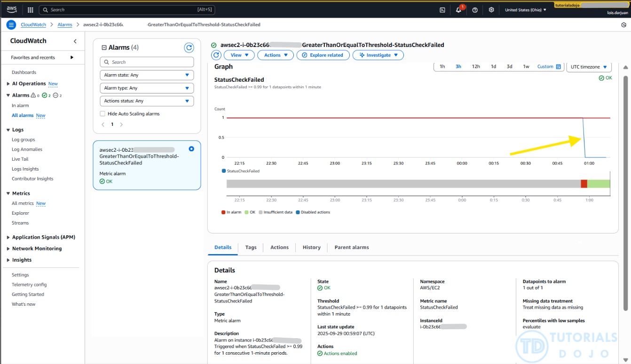Open the AWS settings gear icon

(x=491, y=10)
